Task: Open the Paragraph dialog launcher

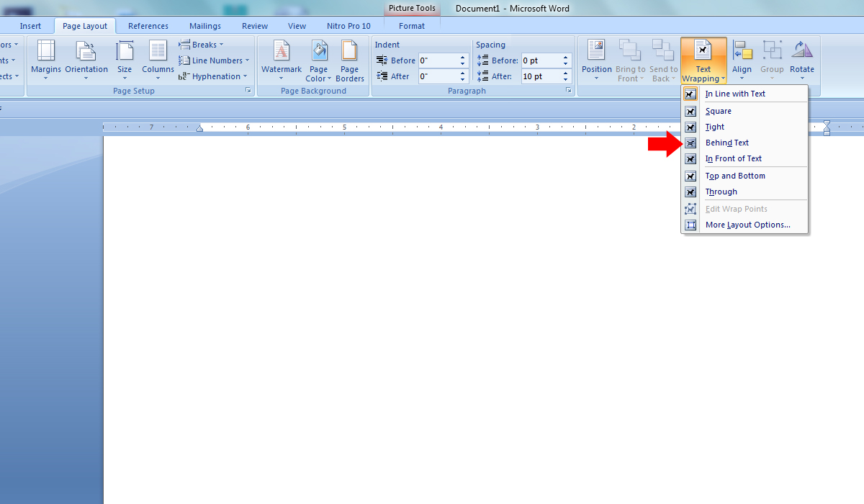Action: 568,91
